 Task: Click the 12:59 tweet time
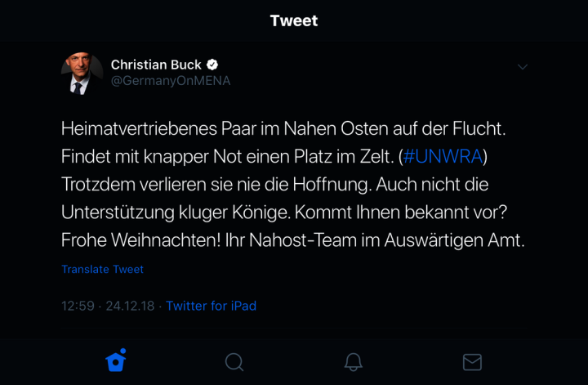point(78,306)
